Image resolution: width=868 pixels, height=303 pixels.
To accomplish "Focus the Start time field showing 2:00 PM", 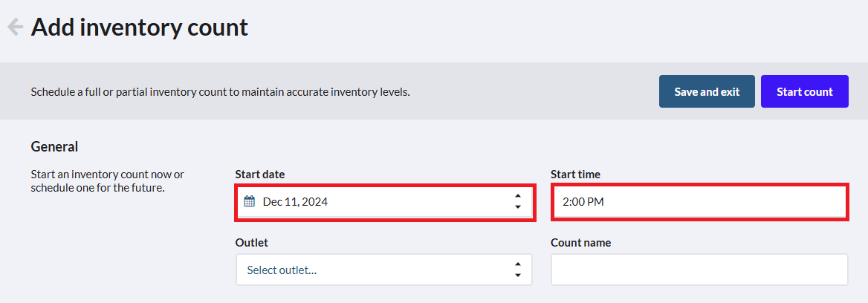I will tap(700, 202).
